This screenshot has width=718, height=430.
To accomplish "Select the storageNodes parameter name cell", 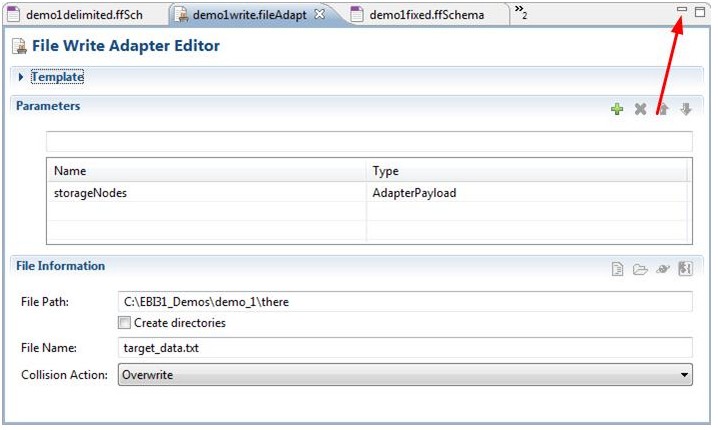I will click(207, 193).
